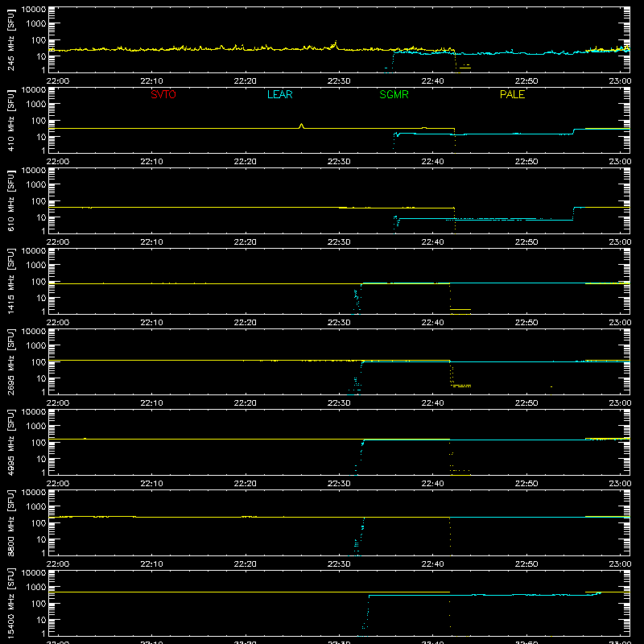Image resolution: width=644 pixels, height=644 pixels.
Task: Click 22:30 time label beneath the 1415 MHz plot
Action: click(x=339, y=323)
